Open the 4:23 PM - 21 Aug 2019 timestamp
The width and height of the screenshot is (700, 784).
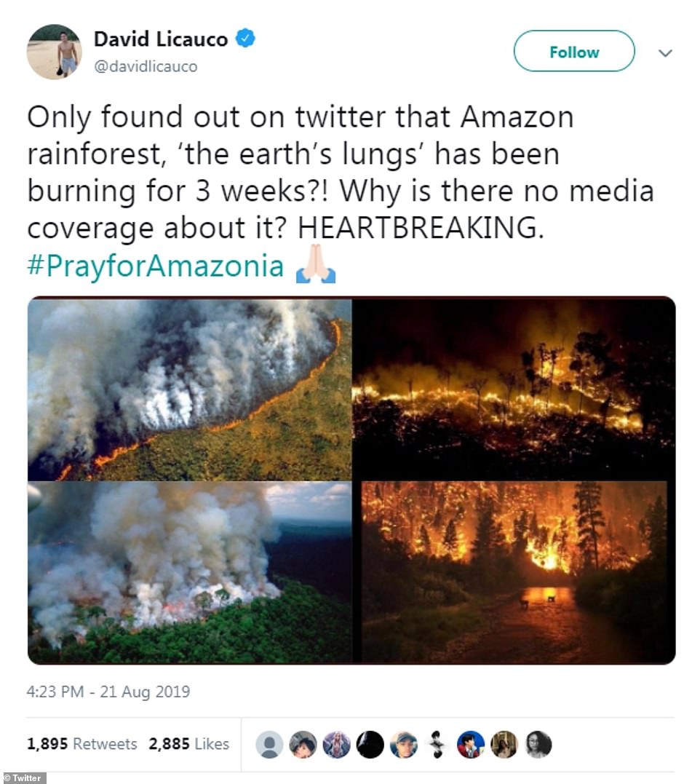[x=108, y=692]
